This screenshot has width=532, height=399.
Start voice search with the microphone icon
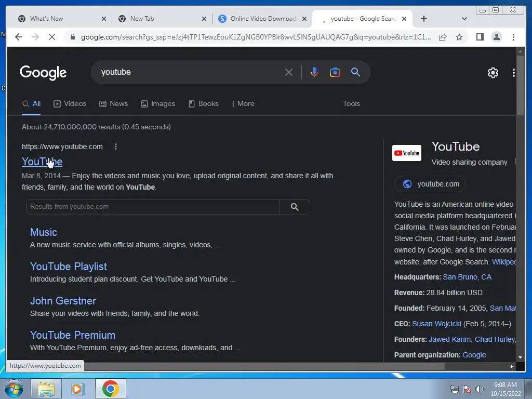[314, 72]
